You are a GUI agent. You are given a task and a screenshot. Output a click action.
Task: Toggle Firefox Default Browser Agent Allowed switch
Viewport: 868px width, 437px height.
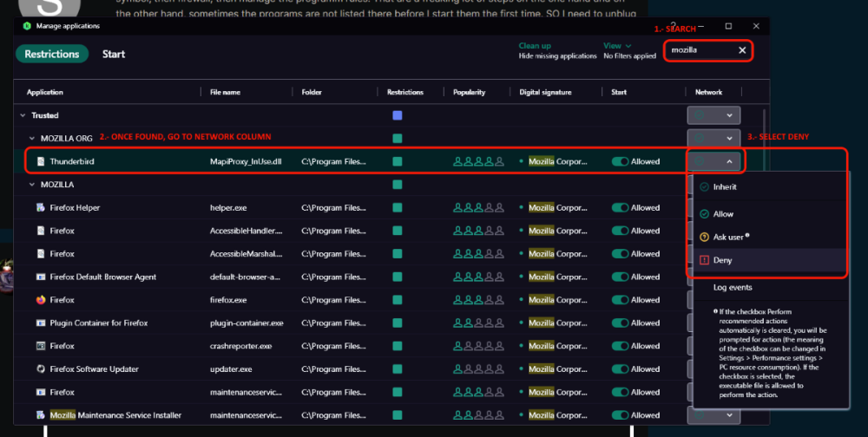coord(620,277)
